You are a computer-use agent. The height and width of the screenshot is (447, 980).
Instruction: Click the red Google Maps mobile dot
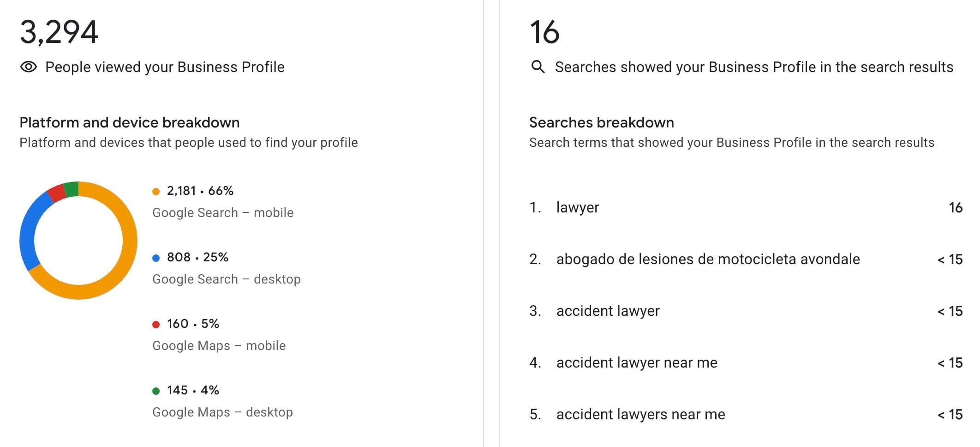tap(156, 325)
